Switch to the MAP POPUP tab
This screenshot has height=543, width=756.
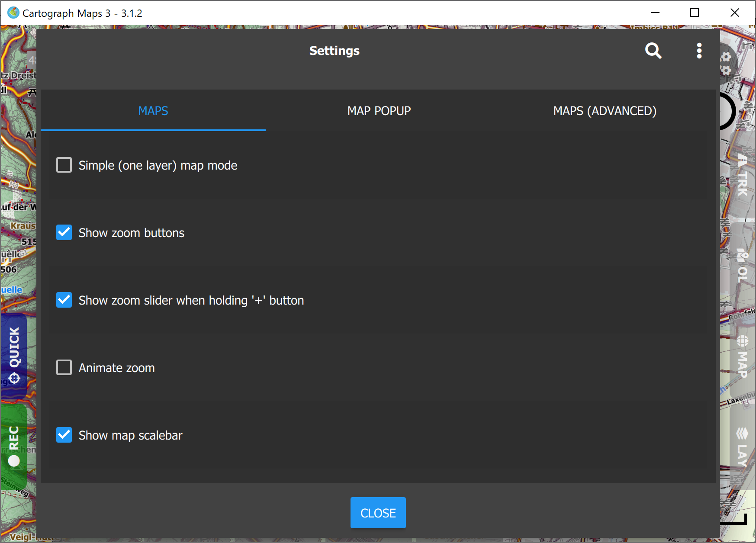coord(379,111)
